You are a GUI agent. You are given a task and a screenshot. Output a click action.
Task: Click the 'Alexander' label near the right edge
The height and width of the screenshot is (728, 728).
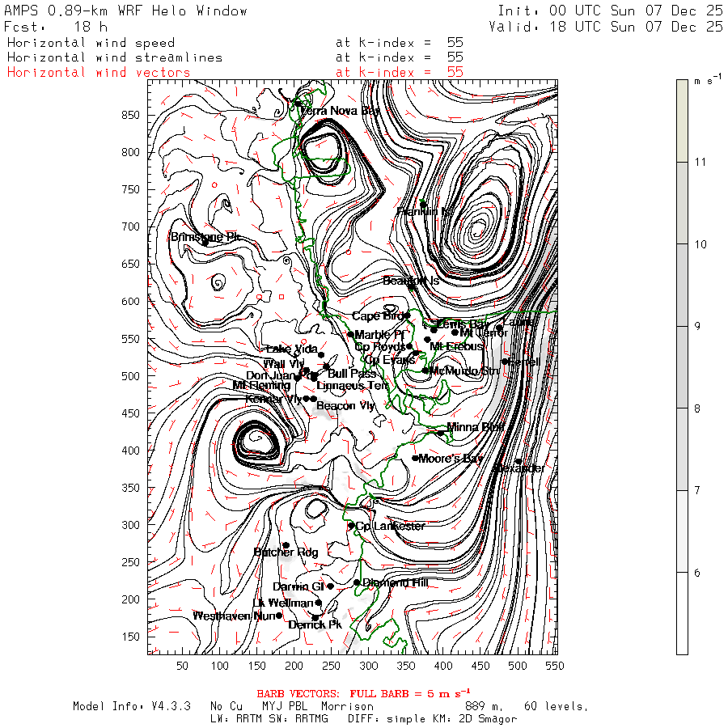[x=518, y=468]
